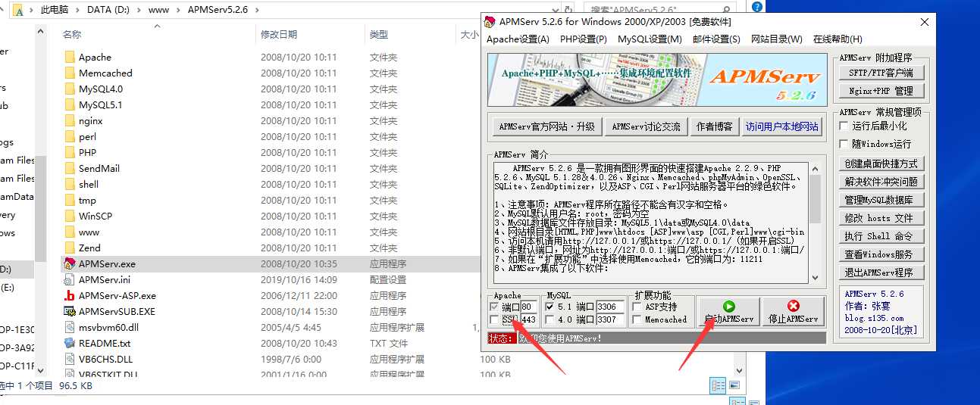Toggle the MySQL 5.1 checkbox

pos(549,307)
